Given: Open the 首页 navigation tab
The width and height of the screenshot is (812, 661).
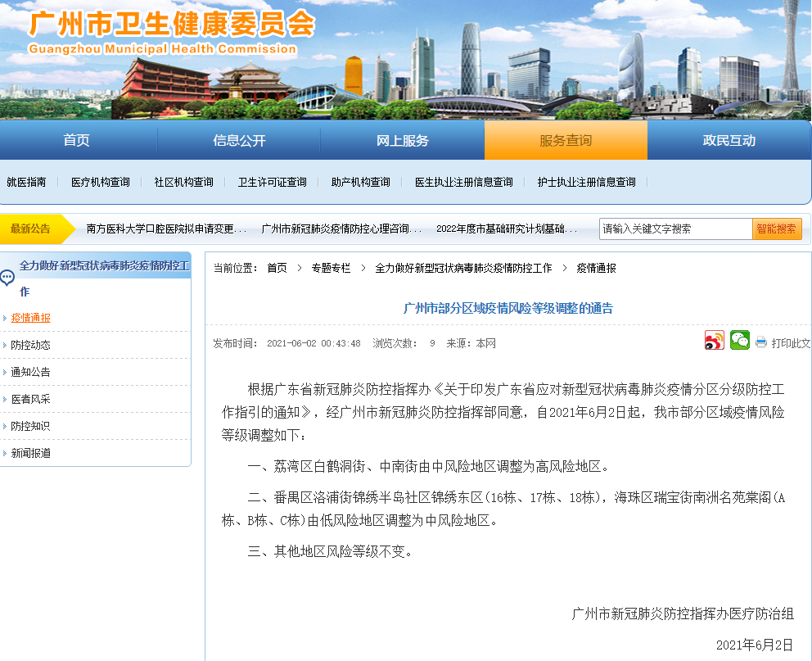Looking at the screenshot, I should pos(77,141).
